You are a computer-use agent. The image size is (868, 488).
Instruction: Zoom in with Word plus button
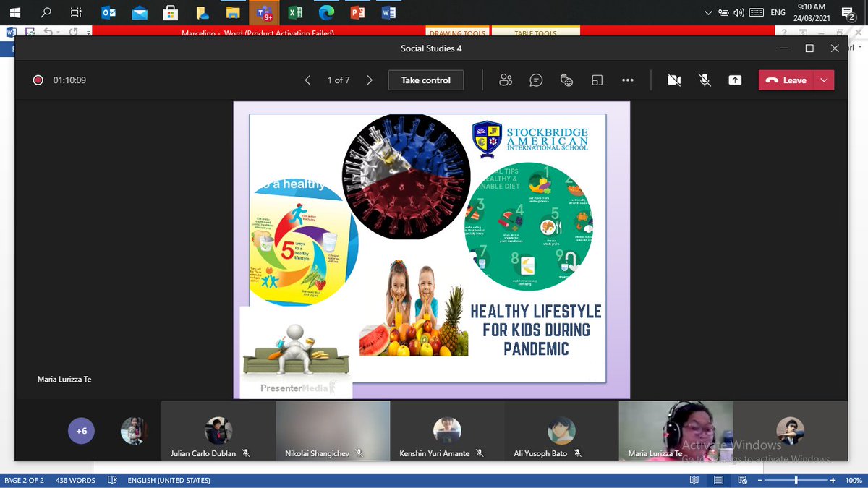833,480
